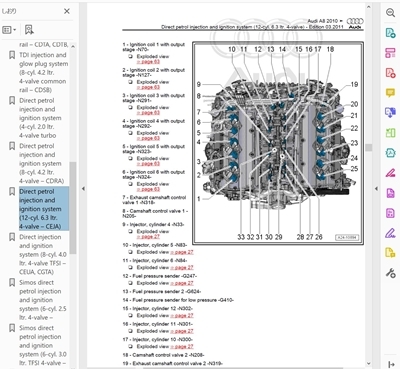Screen dimensions: 400x369
Task: Click the magnifier search tool icon
Action: coord(390,13)
